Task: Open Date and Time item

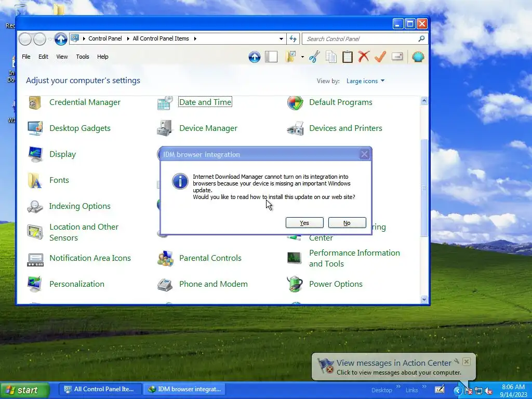Action: click(x=205, y=102)
